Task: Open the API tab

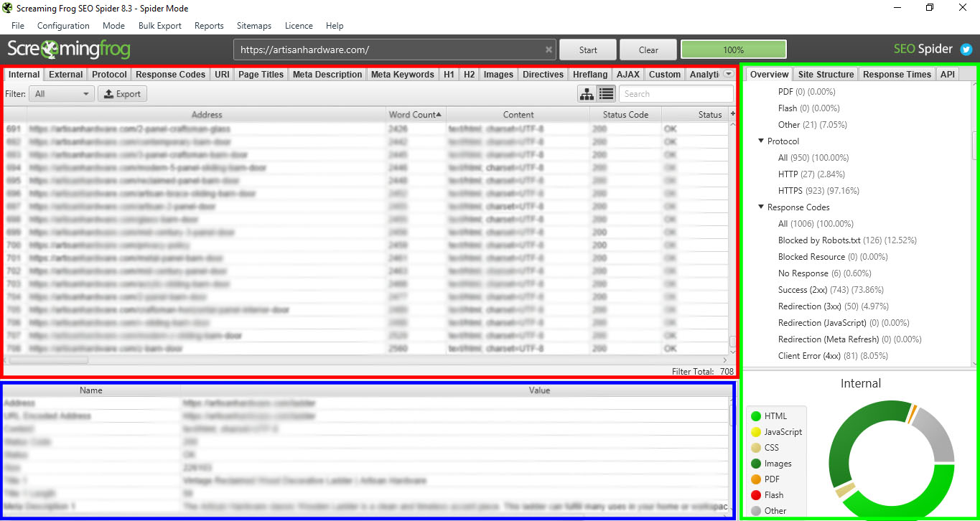Action: pyautogui.click(x=948, y=75)
